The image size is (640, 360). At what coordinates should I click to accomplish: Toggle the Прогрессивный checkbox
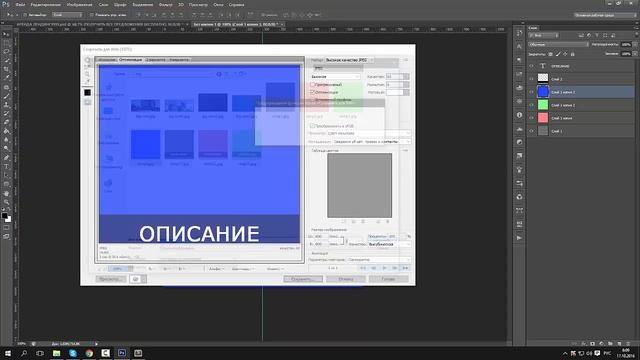point(312,84)
